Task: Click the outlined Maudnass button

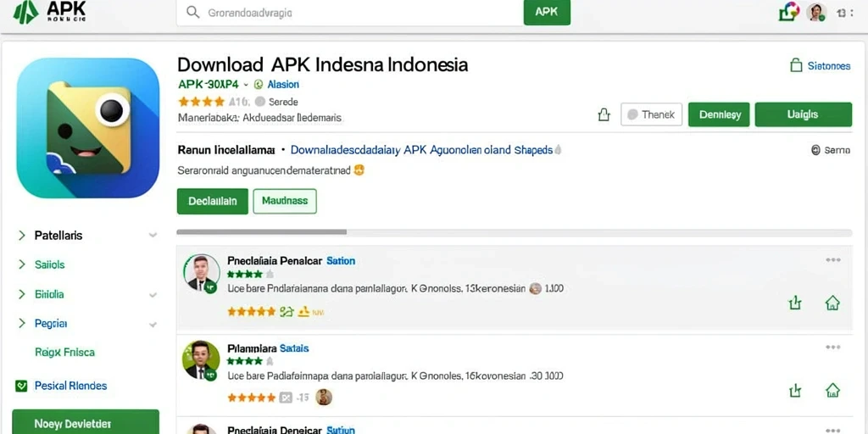Action: [285, 202]
